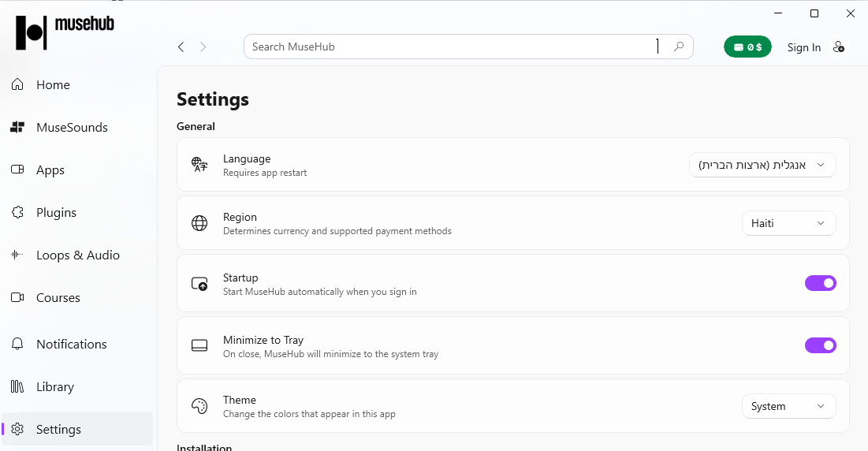Open the Library page
The height and width of the screenshot is (451, 868).
pyautogui.click(x=77, y=387)
